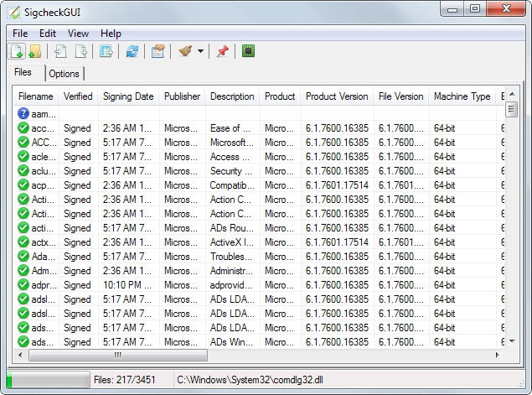Click the vertical scrollbar up arrow
Screen dimensions: 532x395
[512, 94]
